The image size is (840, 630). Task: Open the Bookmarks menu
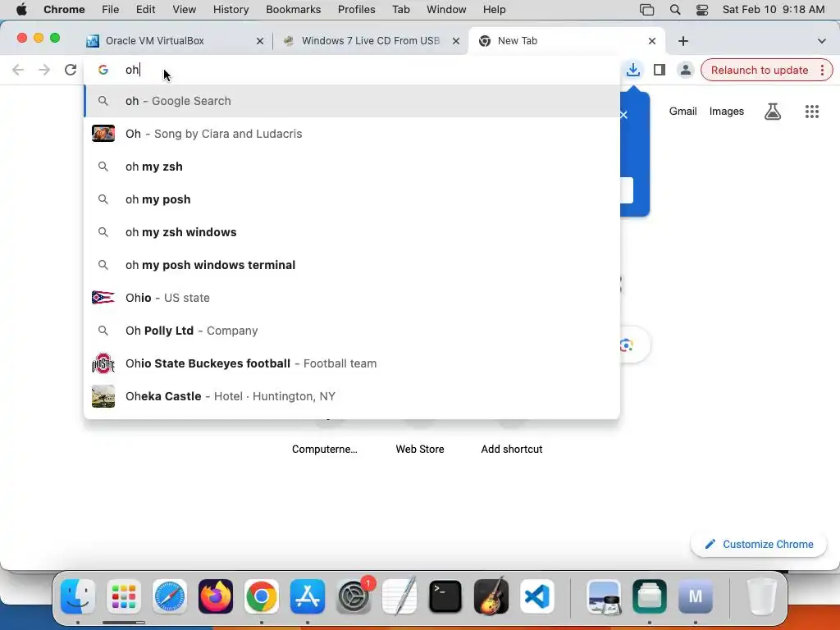click(293, 10)
